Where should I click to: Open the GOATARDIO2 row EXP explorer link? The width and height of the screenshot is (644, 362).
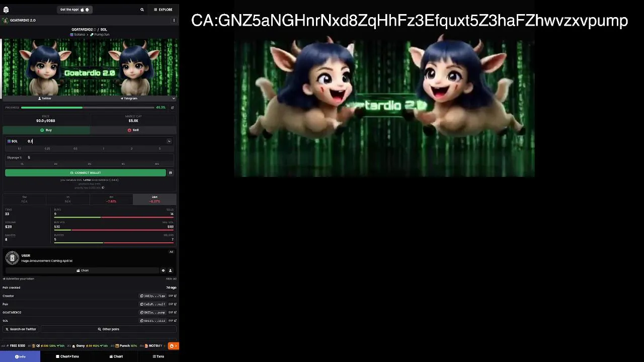tap(172, 313)
